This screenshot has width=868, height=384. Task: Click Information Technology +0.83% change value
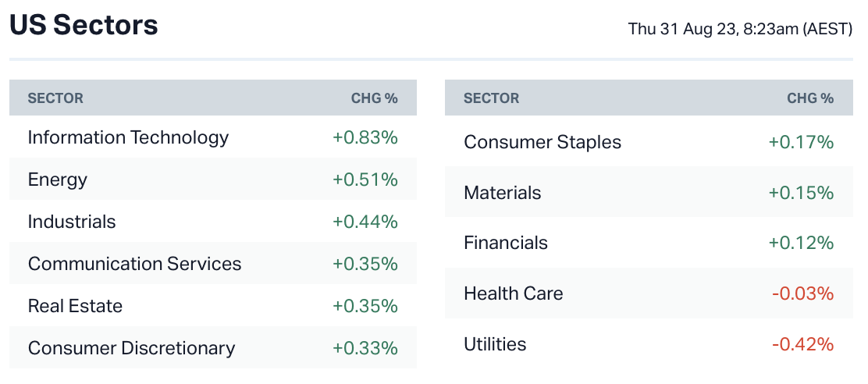click(365, 137)
